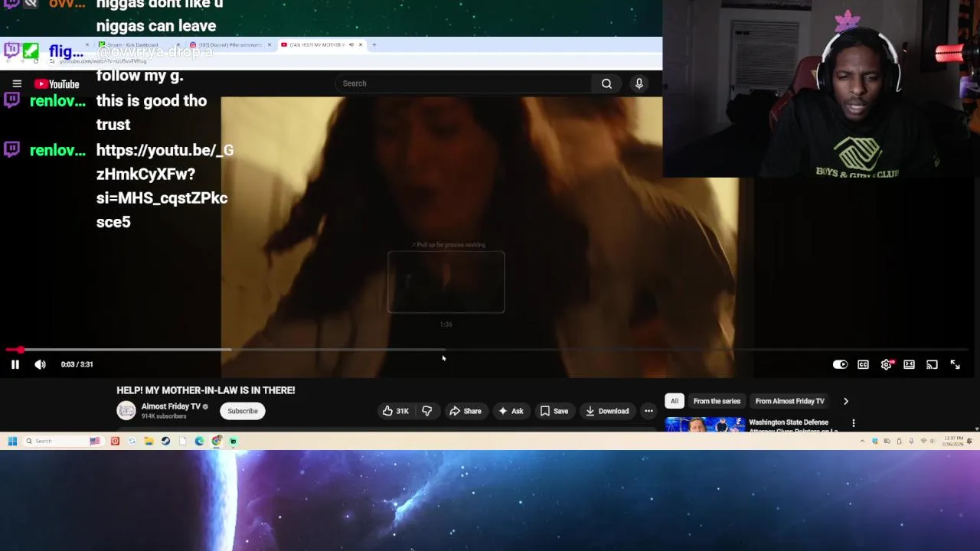Open the Almost Friday TV channel name
Viewport: 980px width, 551px height.
(x=171, y=406)
